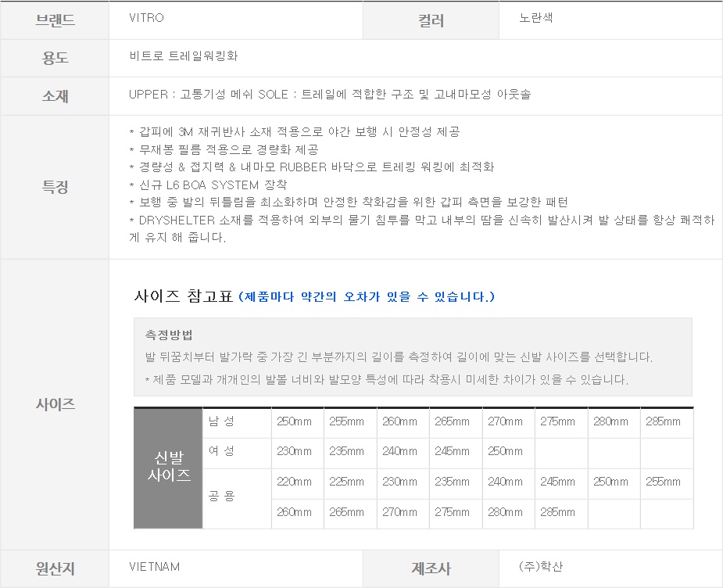Screen dimensions: 723x588
Task: Click 285mm in the 남성 size row
Action: (663, 422)
